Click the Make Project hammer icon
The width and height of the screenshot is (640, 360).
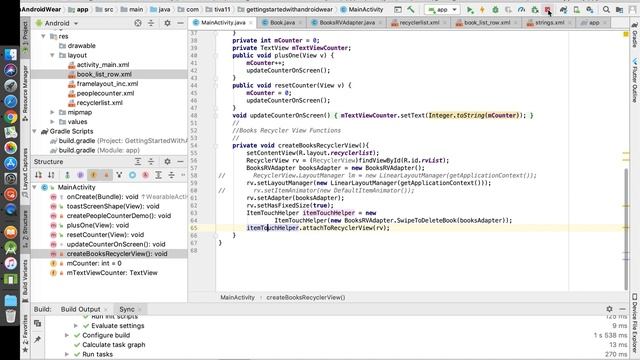coord(411,9)
